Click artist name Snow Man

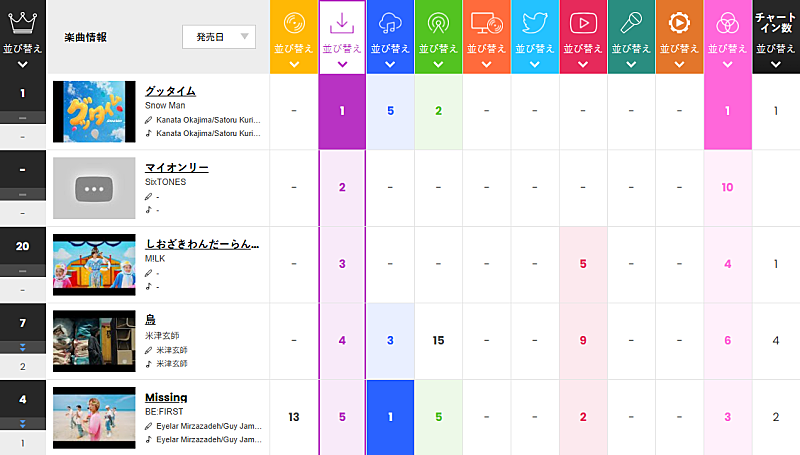(x=165, y=105)
